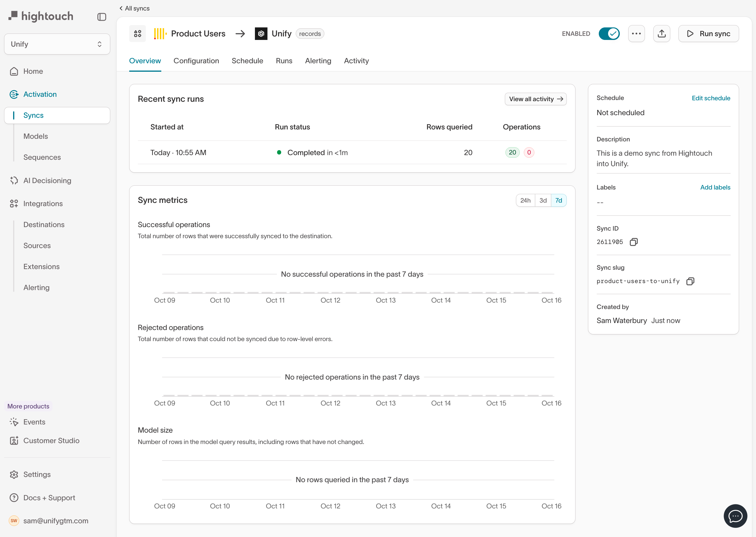Open the chat support bubble
Image resolution: width=756 pixels, height=537 pixels.
pyautogui.click(x=735, y=516)
